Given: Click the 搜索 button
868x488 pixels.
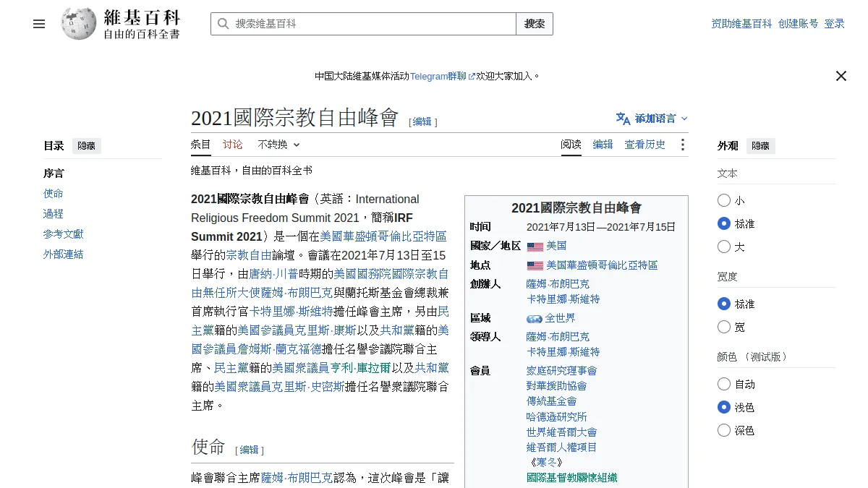Looking at the screenshot, I should point(535,24).
